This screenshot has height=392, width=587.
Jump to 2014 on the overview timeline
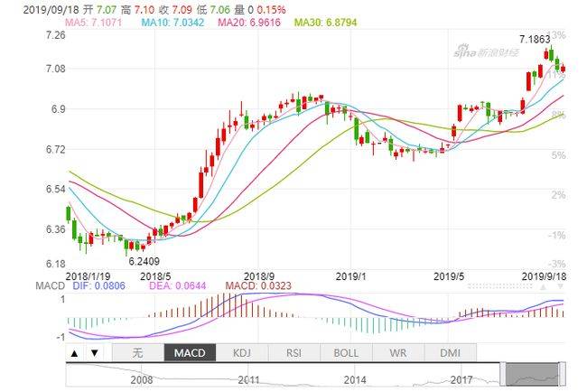pyautogui.click(x=355, y=380)
